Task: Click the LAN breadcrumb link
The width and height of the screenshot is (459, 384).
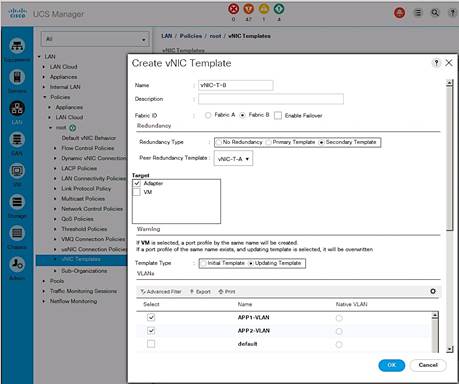Action: click(167, 36)
